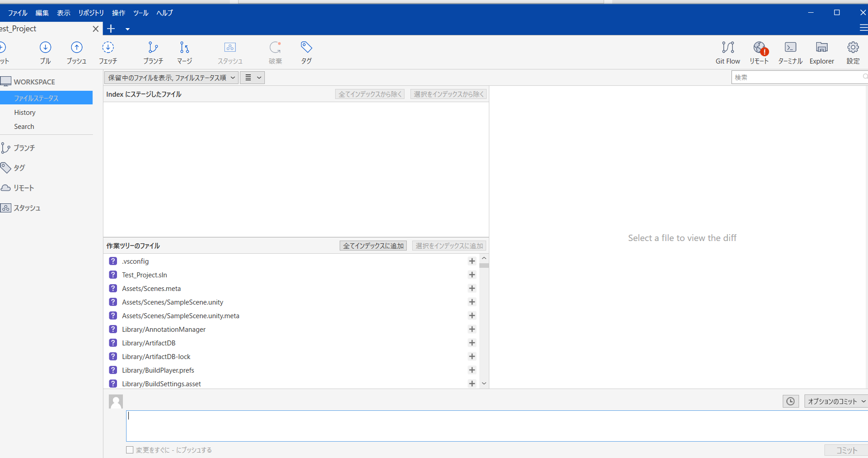The width and height of the screenshot is (868, 458).
Task: Click into the search (検索) field
Action: tap(800, 78)
